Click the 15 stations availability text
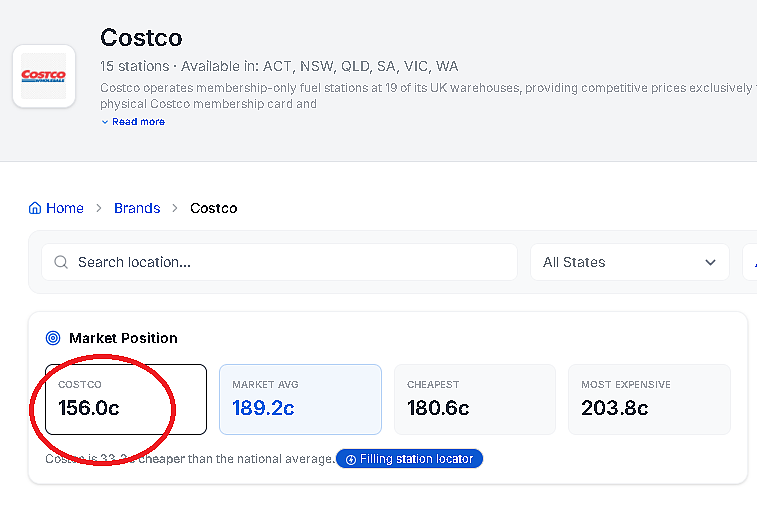The image size is (757, 505). [x=279, y=66]
